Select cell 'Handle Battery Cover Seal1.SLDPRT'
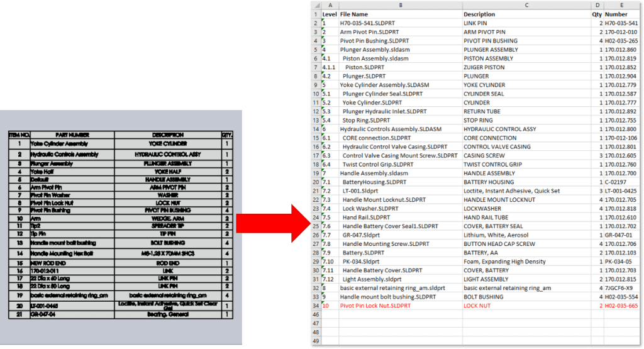 (x=401, y=226)
